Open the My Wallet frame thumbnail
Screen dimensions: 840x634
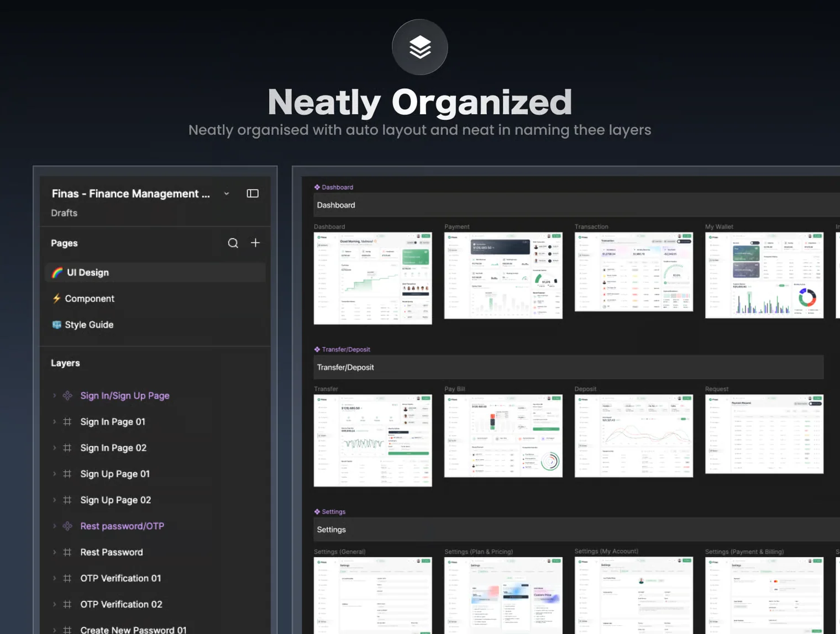tap(764, 275)
